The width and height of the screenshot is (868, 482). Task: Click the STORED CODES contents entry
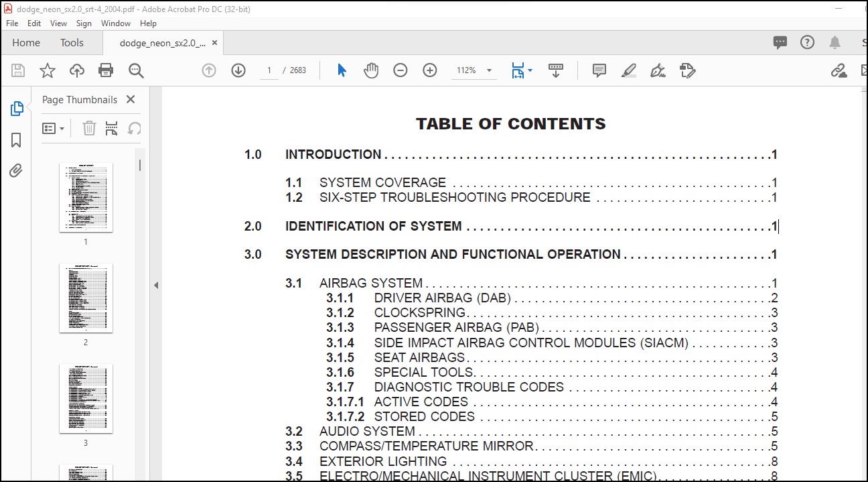click(x=425, y=417)
